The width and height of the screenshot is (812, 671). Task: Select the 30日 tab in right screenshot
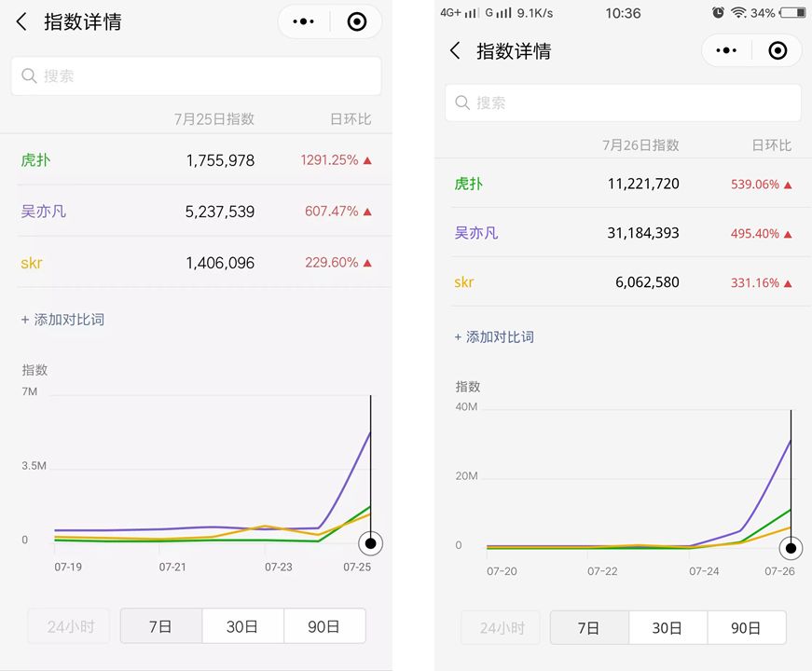668,628
